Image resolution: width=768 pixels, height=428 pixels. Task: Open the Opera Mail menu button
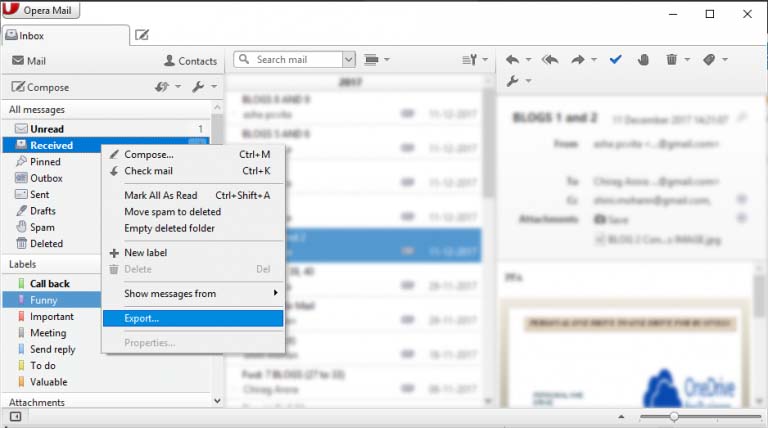[41, 10]
